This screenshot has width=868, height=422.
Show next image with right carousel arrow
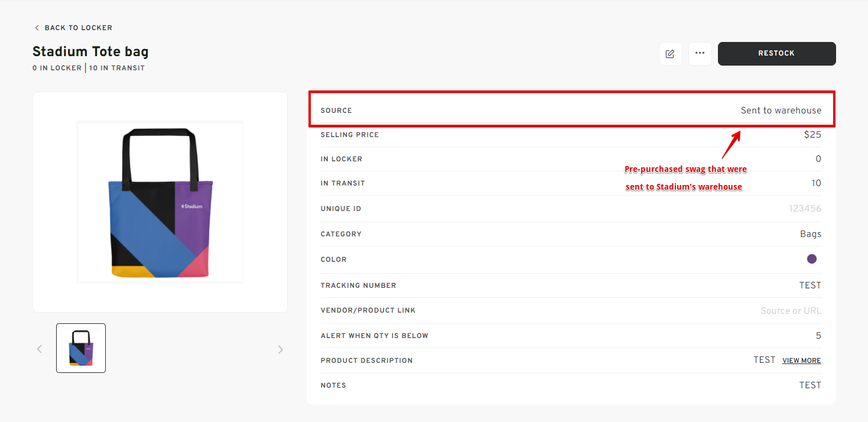point(281,349)
